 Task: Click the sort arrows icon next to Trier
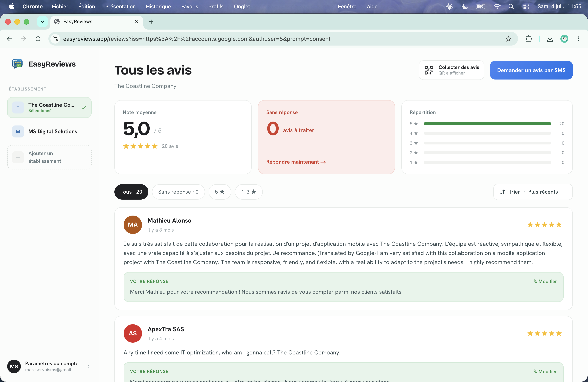coord(502,192)
